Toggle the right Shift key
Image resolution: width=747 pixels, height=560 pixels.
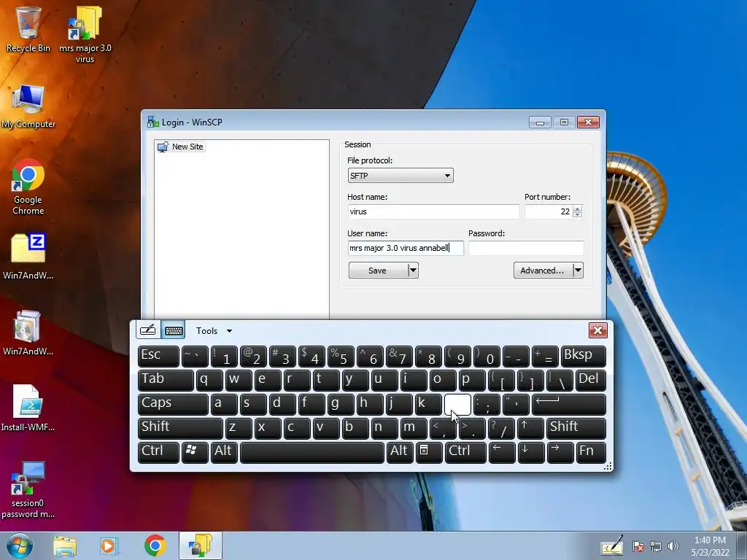pos(576,428)
